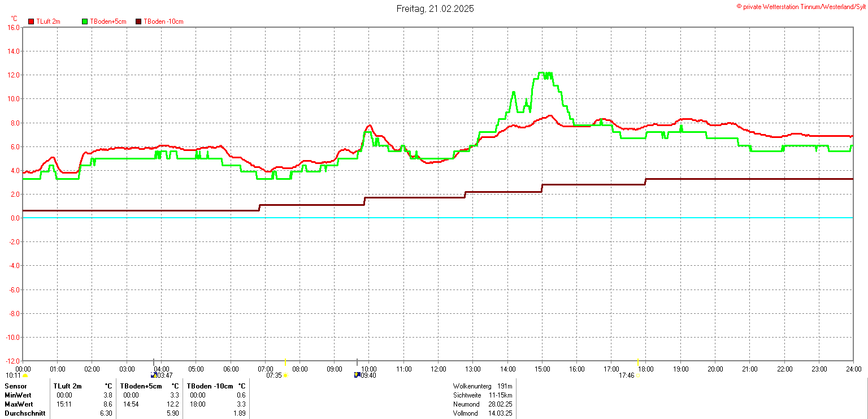The image size is (868, 419).
Task: Click the TLuft 2m column header in table
Action: point(67,386)
